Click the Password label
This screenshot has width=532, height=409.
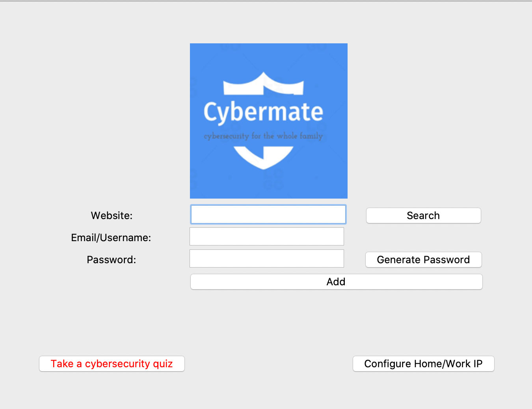(111, 259)
